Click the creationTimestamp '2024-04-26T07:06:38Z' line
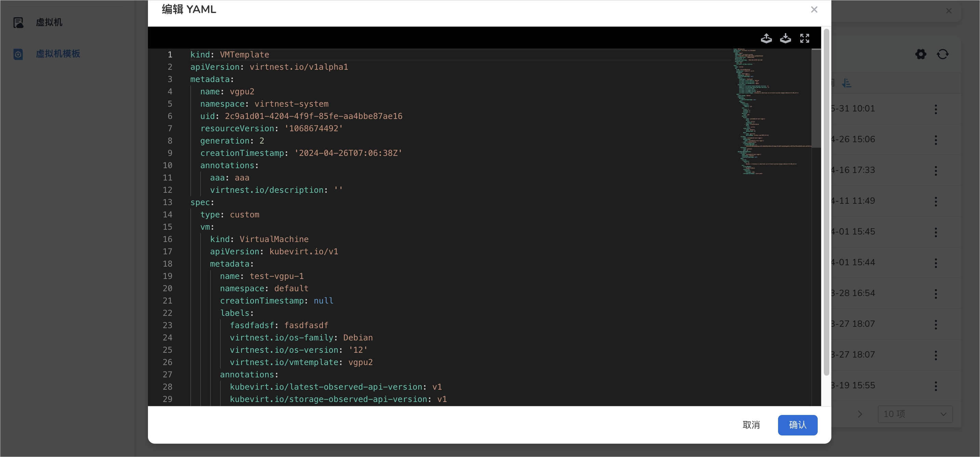This screenshot has width=980, height=457. click(301, 153)
